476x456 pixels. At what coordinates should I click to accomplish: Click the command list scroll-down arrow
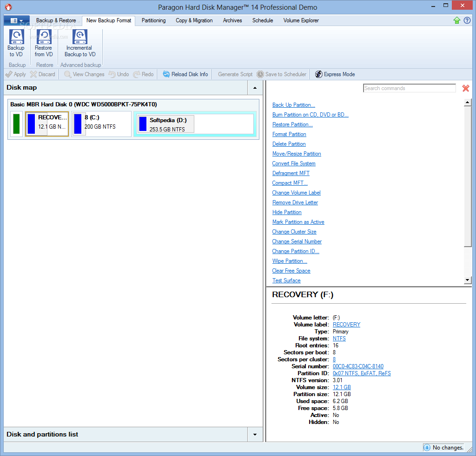pyautogui.click(x=468, y=280)
